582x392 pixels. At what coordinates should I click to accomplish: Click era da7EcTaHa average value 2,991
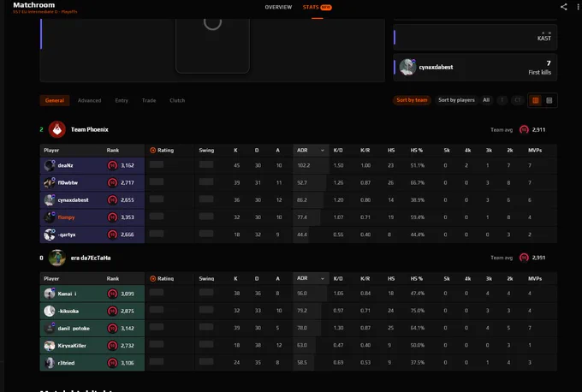pyautogui.click(x=538, y=258)
